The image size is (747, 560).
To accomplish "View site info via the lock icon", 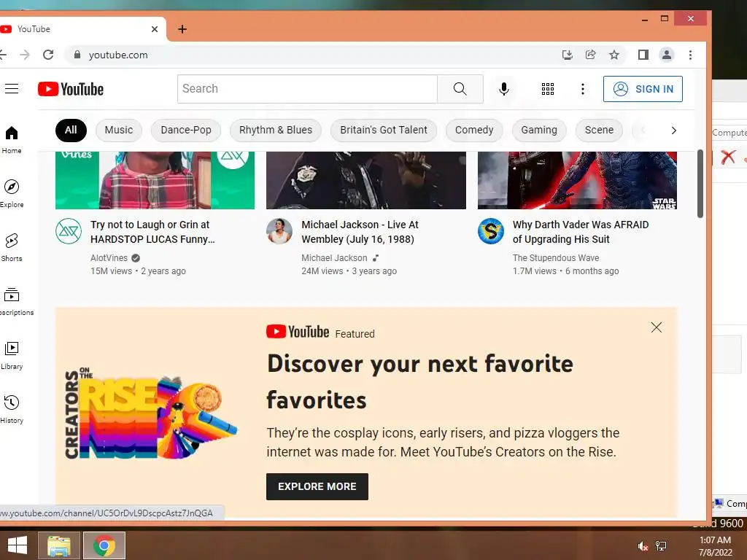I will pyautogui.click(x=77, y=55).
